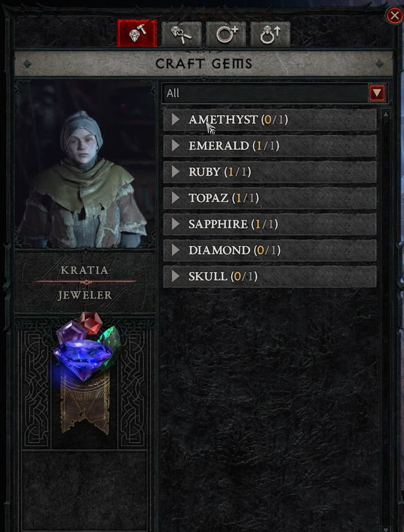Screen dimensions: 404x532
Task: Expand the Diamond category arrow
Action: 175,250
